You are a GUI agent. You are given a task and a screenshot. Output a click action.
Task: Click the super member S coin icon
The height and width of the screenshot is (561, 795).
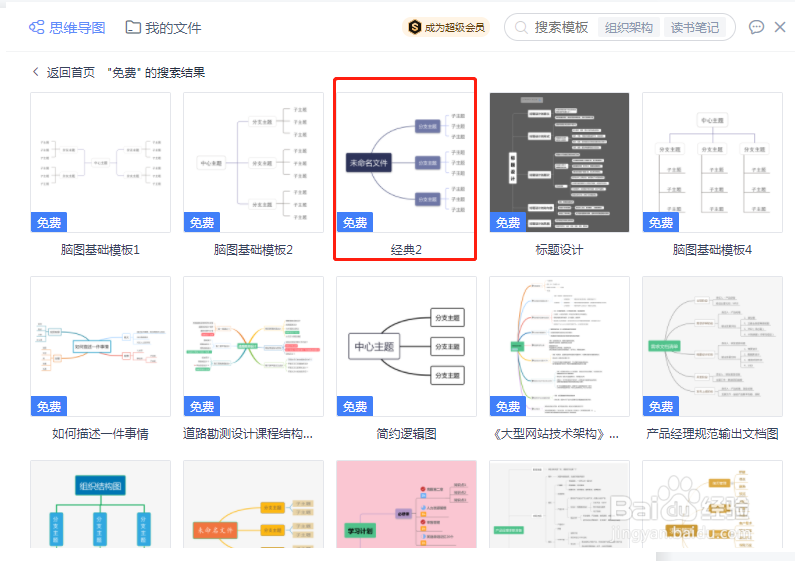pyautogui.click(x=415, y=27)
